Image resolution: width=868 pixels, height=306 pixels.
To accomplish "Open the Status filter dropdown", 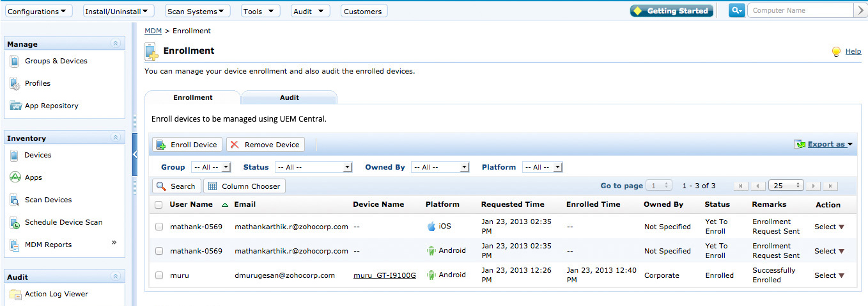I will point(313,167).
